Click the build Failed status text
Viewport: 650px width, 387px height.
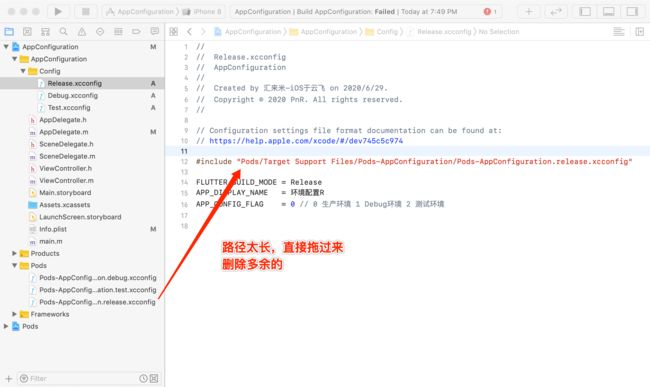[x=385, y=12]
